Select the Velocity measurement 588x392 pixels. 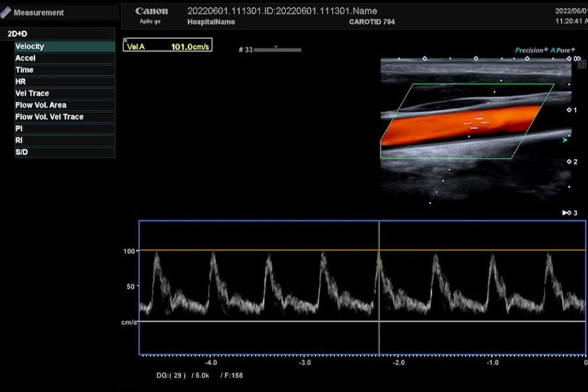click(65, 46)
